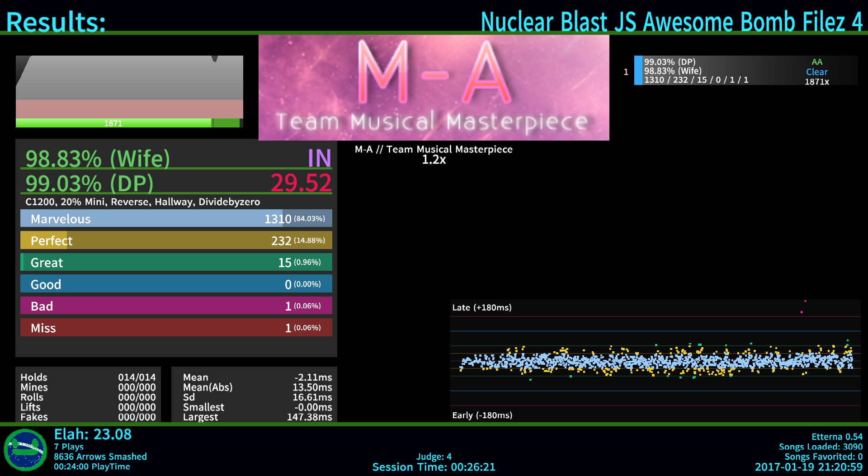The width and height of the screenshot is (868, 476).
Task: Click the Elah: 23.08 player name
Action: click(93, 434)
